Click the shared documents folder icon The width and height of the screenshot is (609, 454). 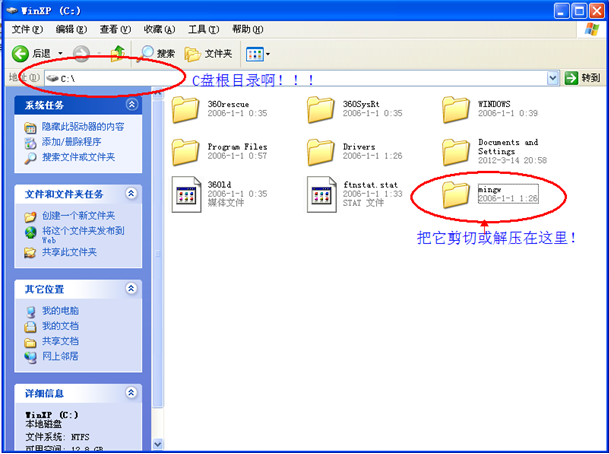pyautogui.click(x=30, y=342)
